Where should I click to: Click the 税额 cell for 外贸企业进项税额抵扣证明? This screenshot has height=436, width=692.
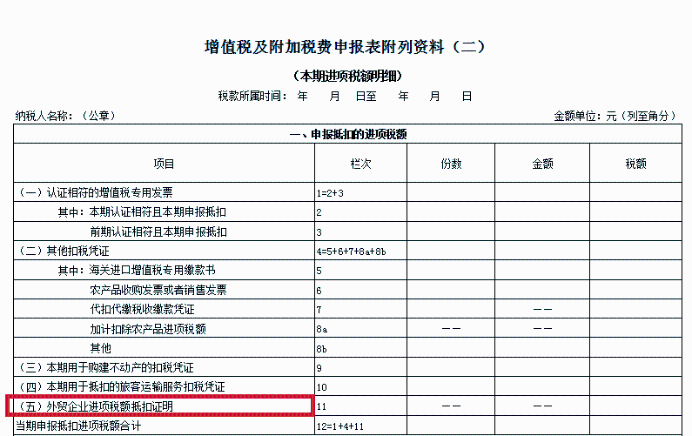pos(636,406)
